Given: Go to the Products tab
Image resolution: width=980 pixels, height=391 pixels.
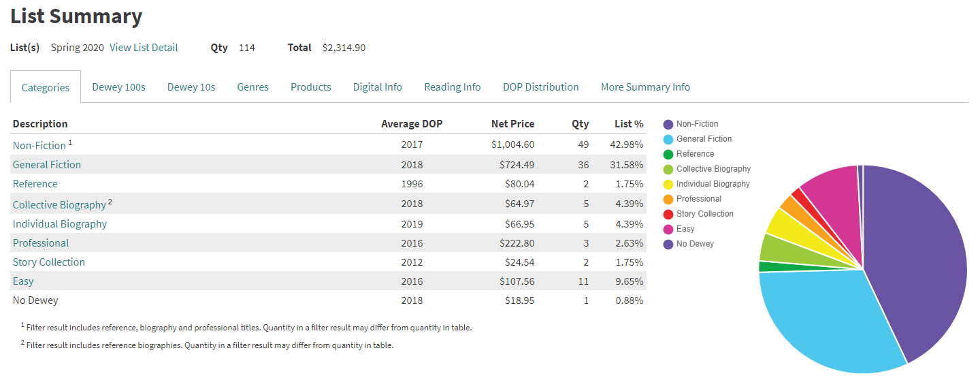Looking at the screenshot, I should 310,87.
